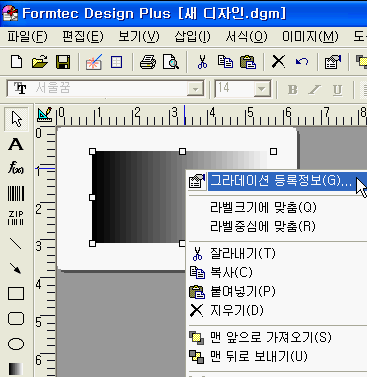Click the top-right selection handle

tap(273, 152)
